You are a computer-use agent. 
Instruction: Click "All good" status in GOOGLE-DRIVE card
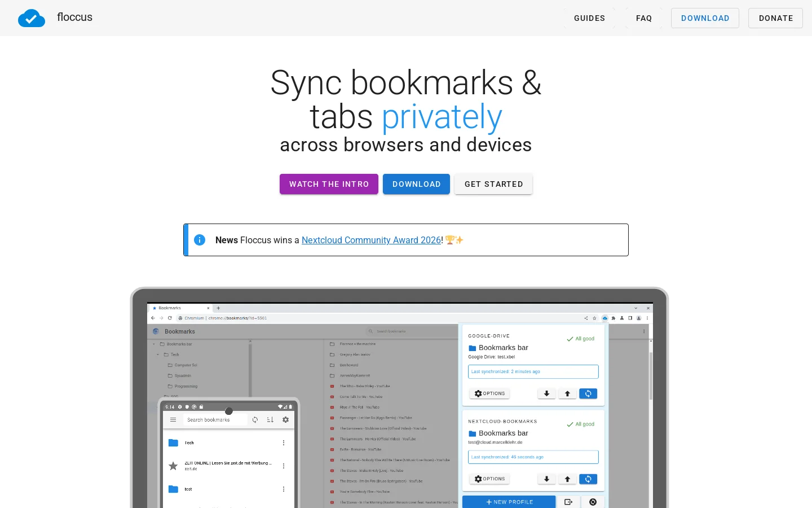(581, 339)
